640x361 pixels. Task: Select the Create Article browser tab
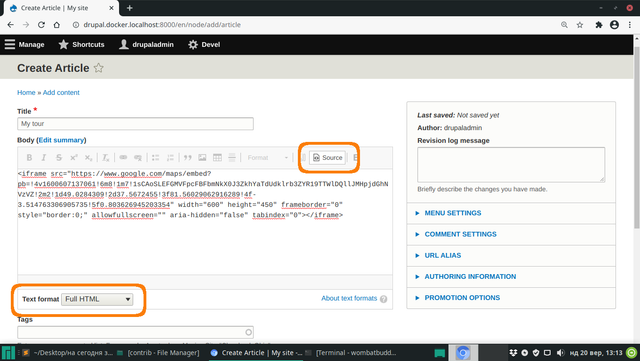(x=61, y=8)
